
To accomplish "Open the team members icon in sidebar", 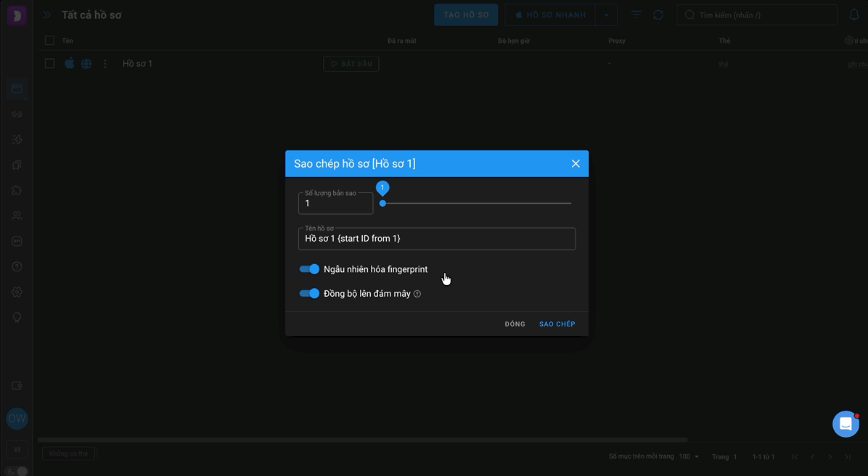I will (x=17, y=216).
